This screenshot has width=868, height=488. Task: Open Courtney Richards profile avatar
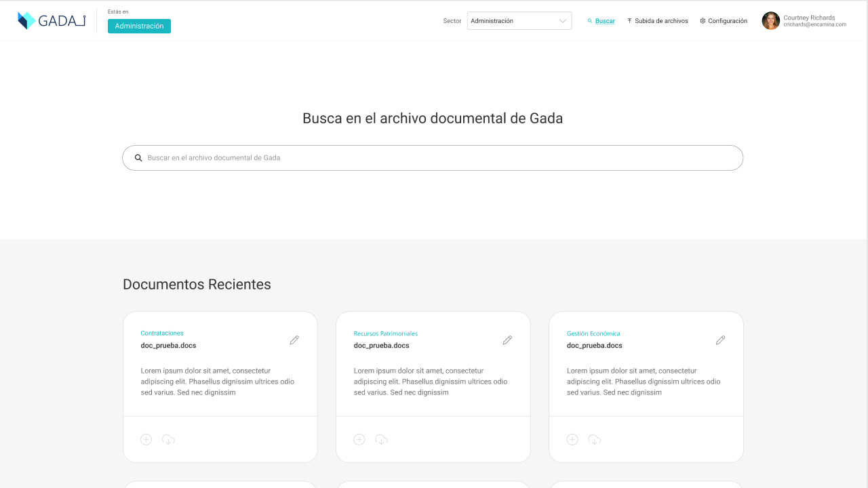pos(771,21)
